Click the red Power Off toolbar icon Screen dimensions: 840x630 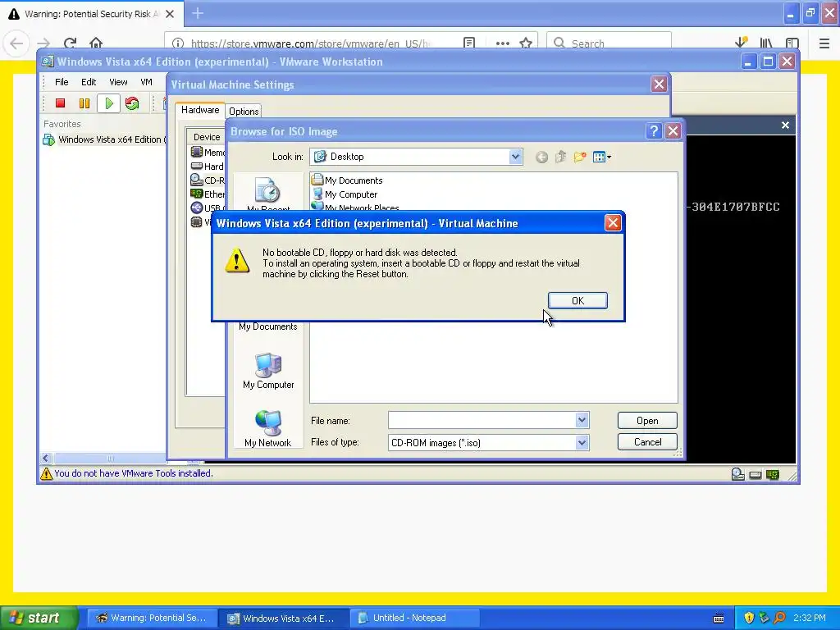60,103
